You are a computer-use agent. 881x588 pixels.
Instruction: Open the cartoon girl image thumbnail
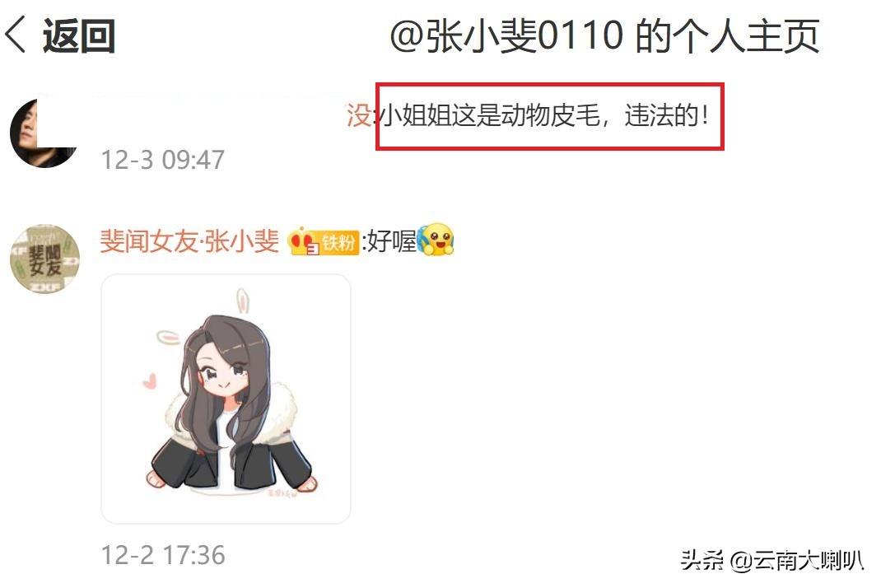[226, 399]
